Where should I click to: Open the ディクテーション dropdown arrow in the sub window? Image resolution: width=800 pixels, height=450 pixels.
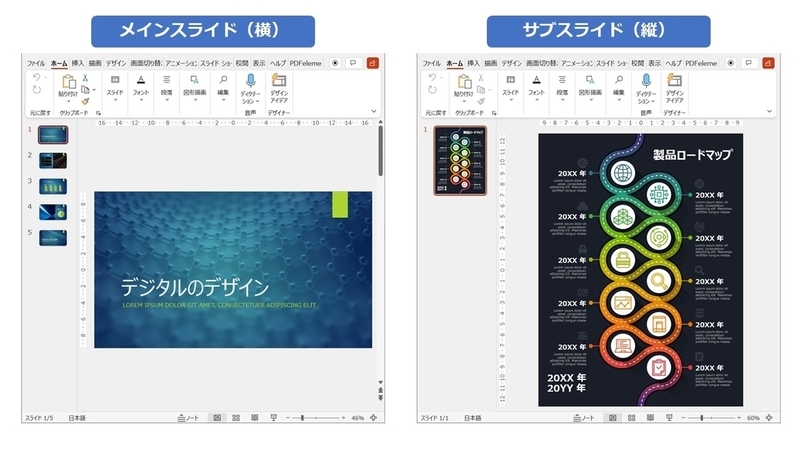point(653,102)
